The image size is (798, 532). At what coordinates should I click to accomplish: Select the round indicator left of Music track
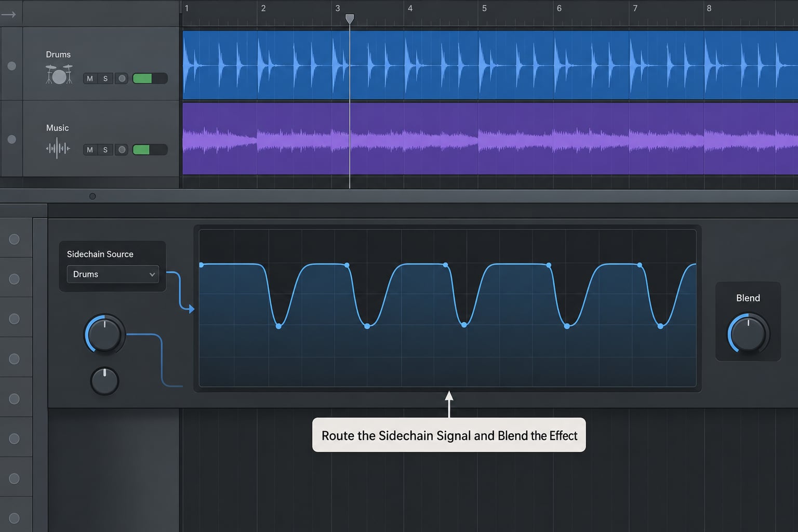point(11,139)
